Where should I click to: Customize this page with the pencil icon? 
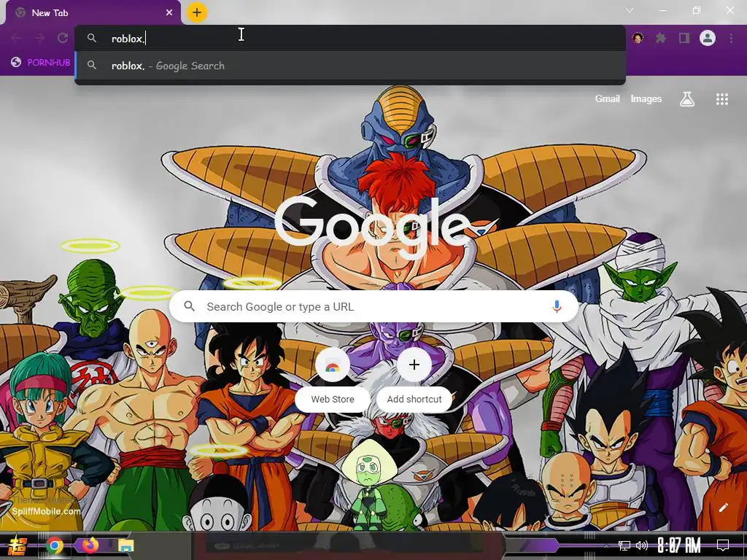click(x=723, y=507)
